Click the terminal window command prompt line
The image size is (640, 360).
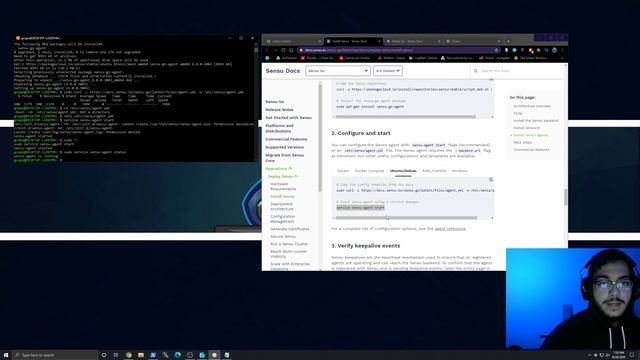(37, 160)
